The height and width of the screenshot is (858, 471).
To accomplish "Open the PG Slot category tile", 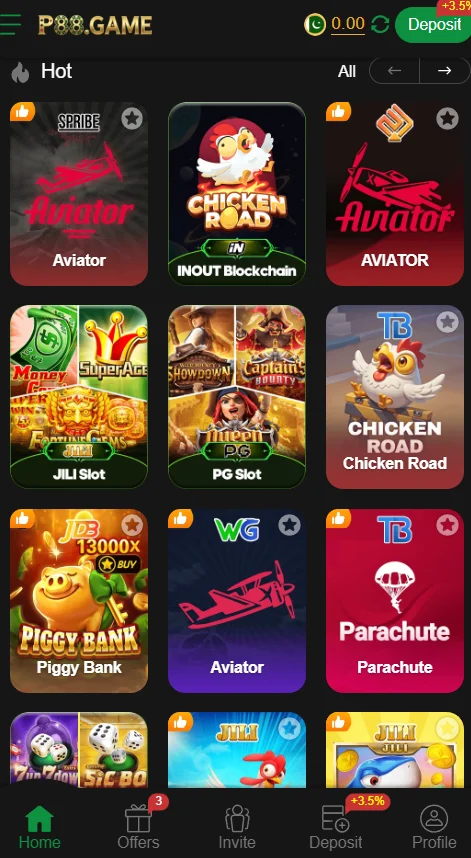I will [237, 396].
